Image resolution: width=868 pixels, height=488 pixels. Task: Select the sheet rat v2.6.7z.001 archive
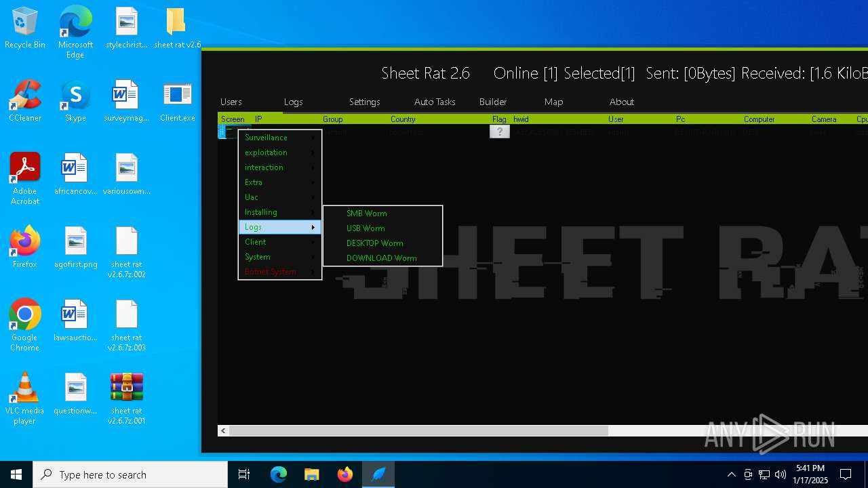[x=127, y=399]
